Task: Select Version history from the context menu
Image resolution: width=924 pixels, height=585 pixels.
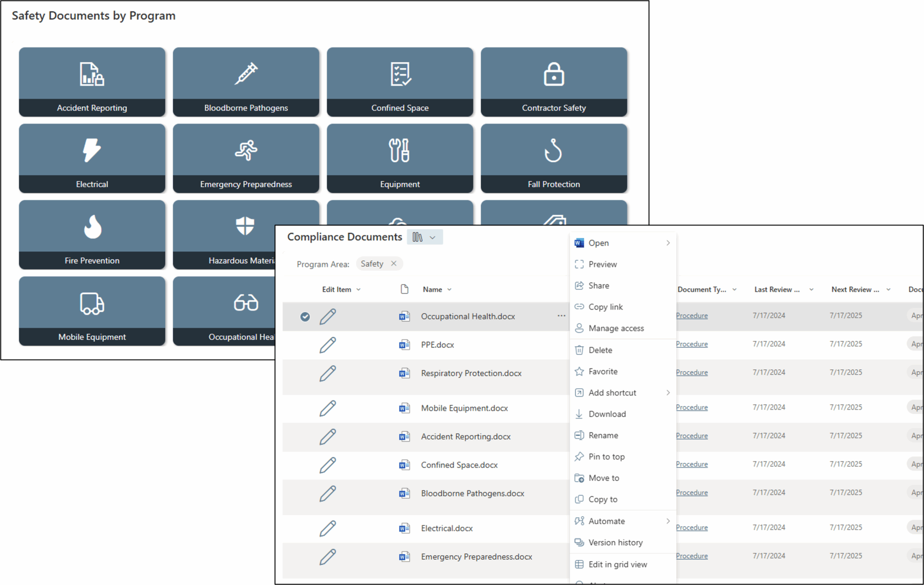Action: pos(615,542)
